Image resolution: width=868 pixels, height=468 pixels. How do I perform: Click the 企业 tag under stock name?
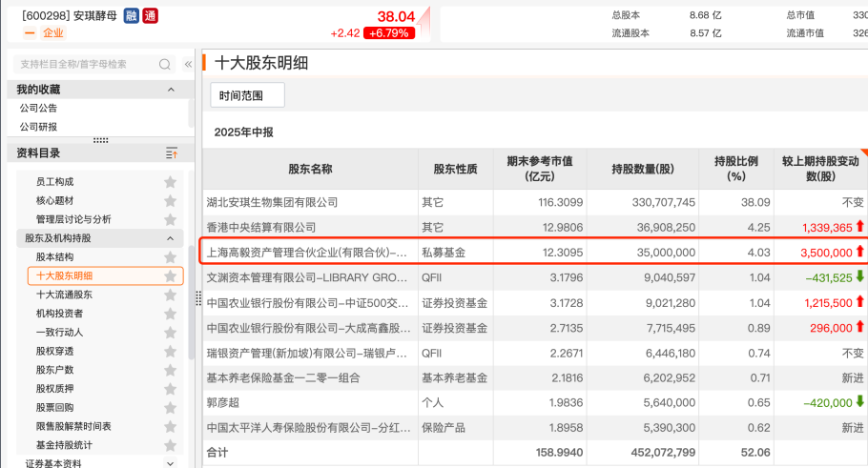(x=53, y=32)
